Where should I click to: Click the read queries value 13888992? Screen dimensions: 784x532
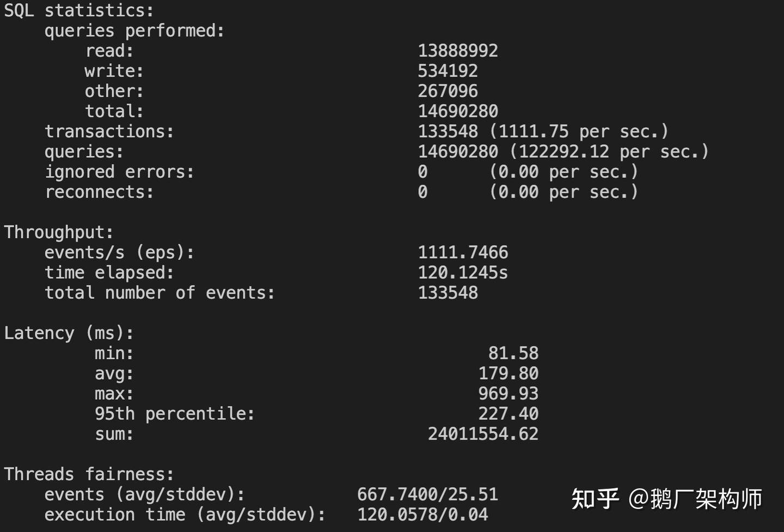point(458,51)
